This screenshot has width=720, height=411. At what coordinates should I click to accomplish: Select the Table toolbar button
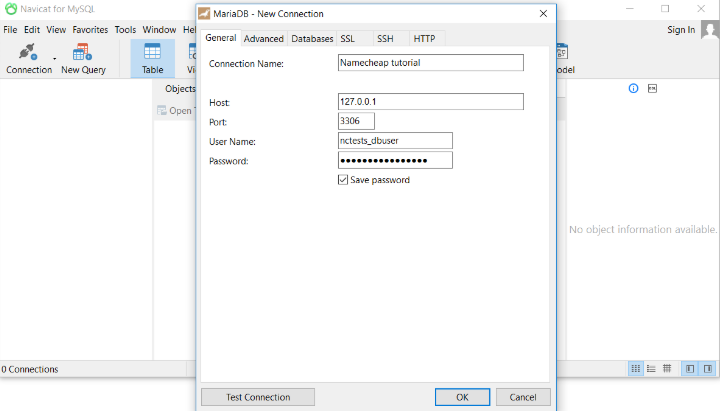click(x=152, y=58)
